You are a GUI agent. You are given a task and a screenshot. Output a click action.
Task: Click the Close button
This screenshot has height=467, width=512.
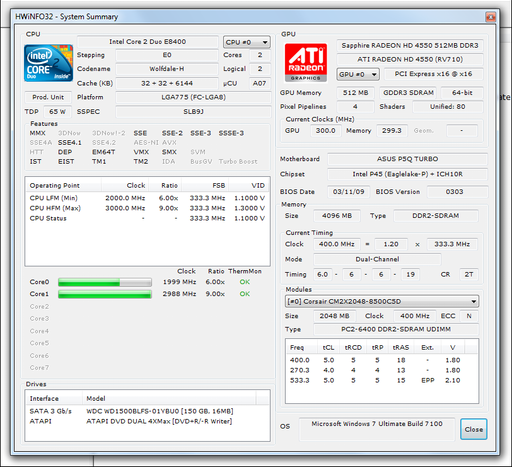pos(474,429)
